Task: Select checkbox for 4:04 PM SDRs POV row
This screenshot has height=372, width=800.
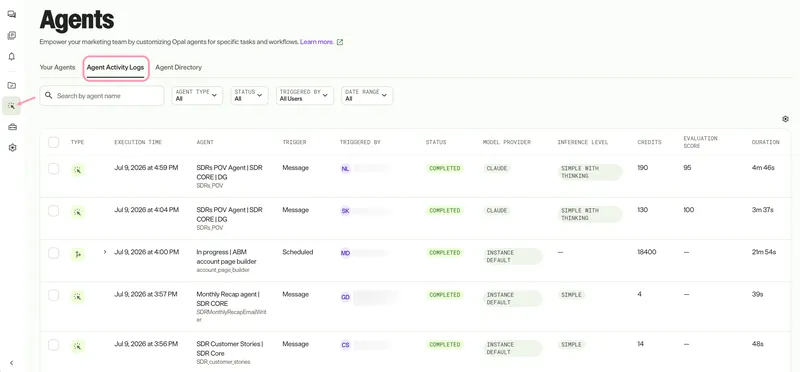Action: pos(54,211)
